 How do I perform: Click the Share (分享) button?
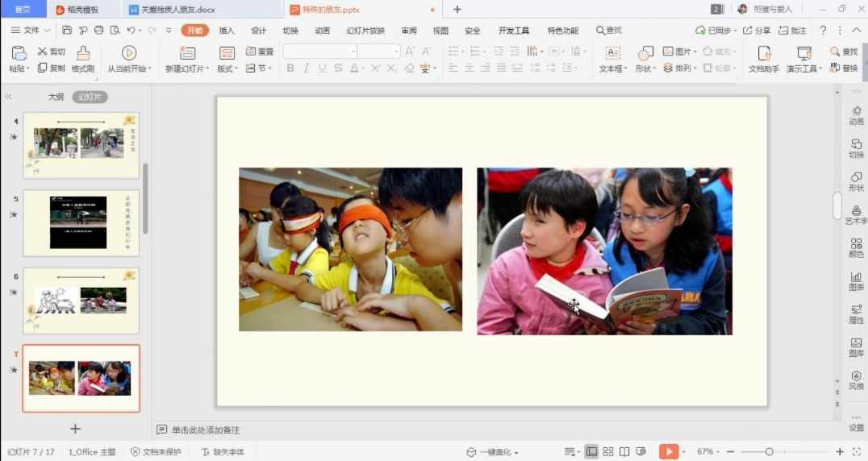click(x=757, y=31)
